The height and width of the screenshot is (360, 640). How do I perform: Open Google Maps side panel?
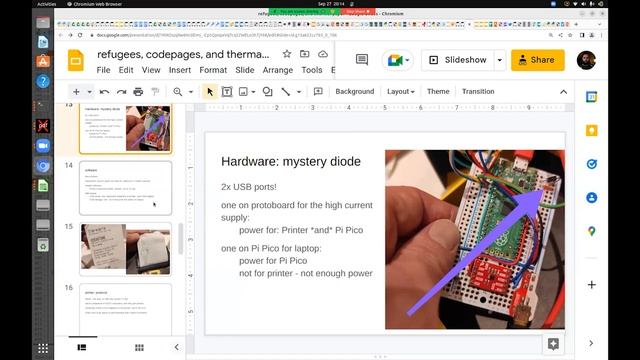pos(591,231)
